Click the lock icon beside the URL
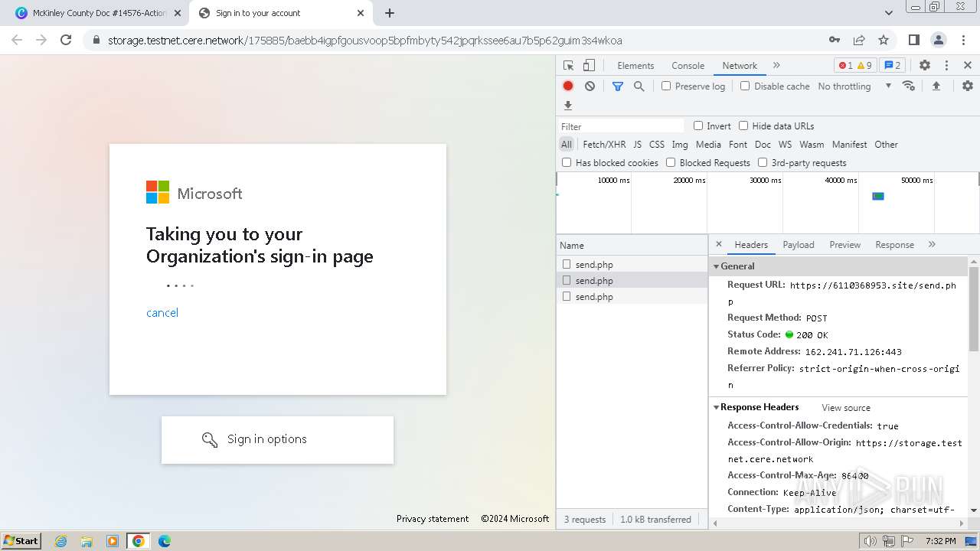 [96, 41]
